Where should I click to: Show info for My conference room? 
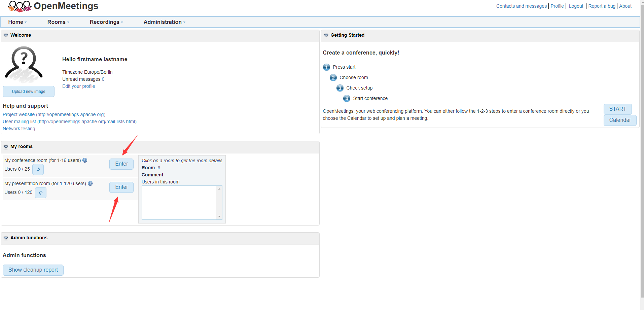(x=85, y=160)
